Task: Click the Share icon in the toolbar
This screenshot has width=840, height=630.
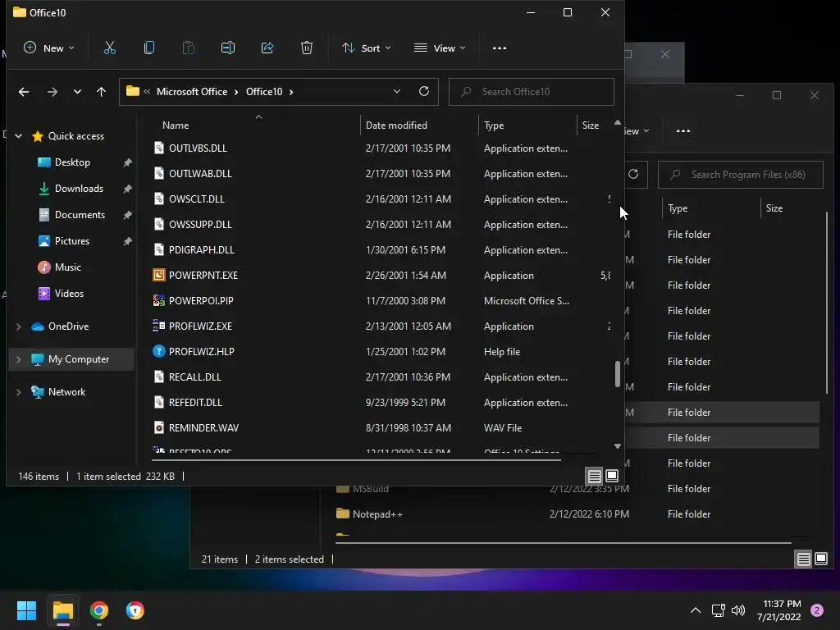Action: click(267, 48)
